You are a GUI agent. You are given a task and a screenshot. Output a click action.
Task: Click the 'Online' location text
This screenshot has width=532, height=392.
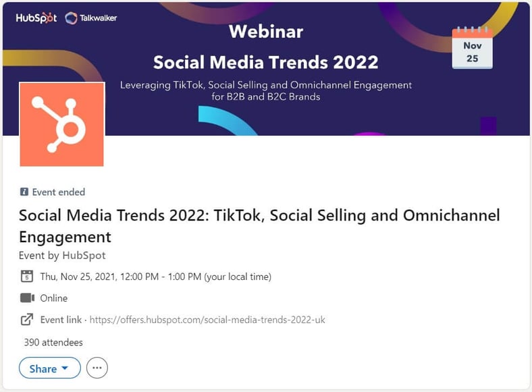click(54, 298)
